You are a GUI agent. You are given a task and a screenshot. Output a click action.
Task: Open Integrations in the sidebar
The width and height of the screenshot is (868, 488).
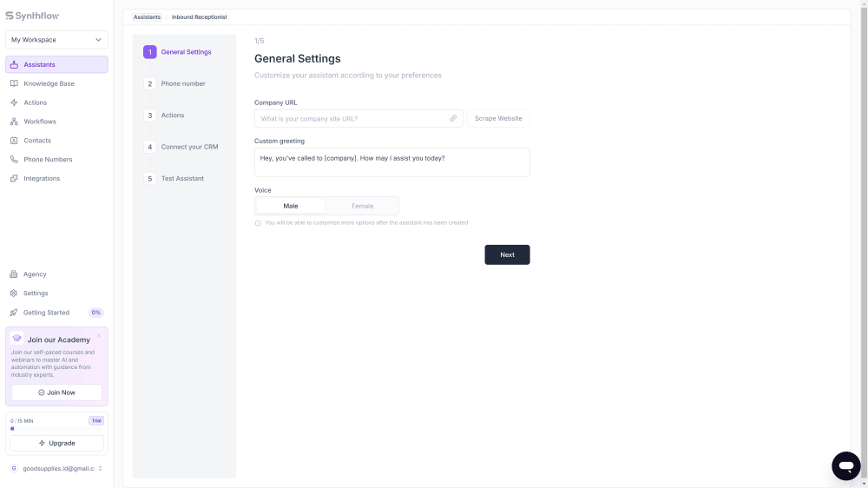tap(56, 178)
